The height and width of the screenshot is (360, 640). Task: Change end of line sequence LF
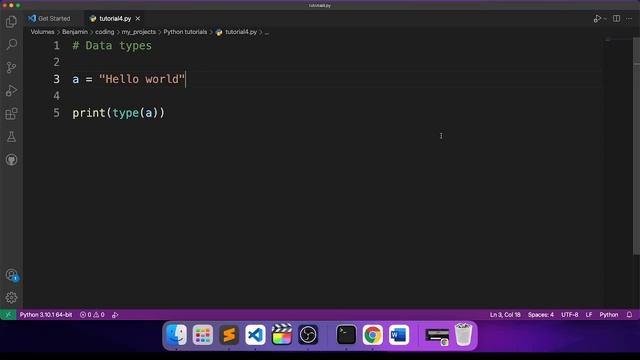coord(589,315)
